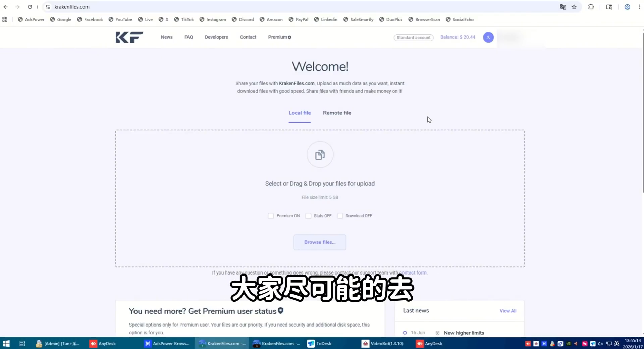Open the AdsPower bookmark

pyautogui.click(x=31, y=19)
